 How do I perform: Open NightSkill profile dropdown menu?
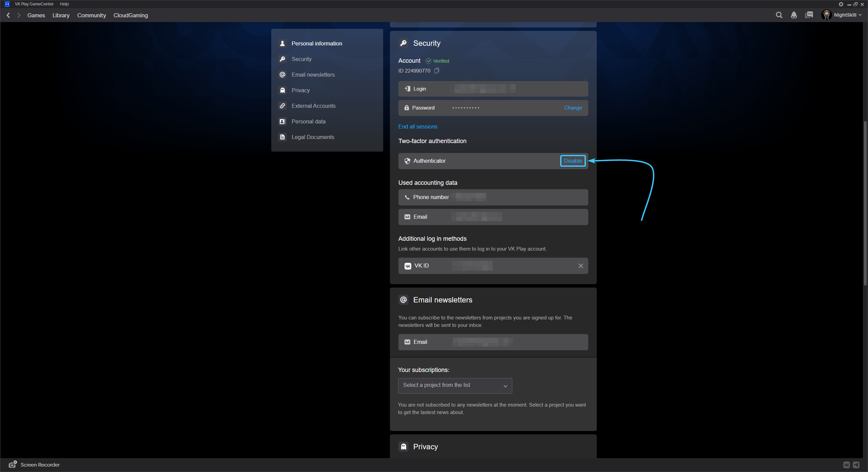[842, 15]
